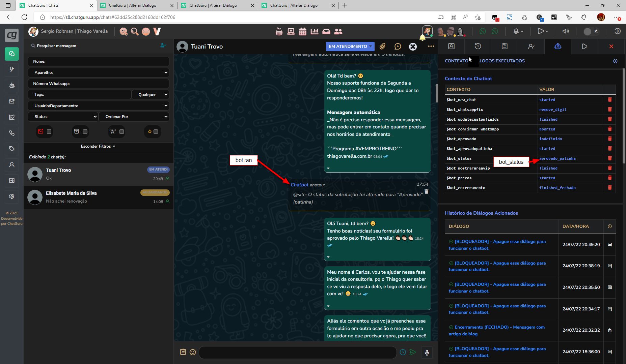626x364 pixels.
Task: Click the microphone icon to record audio
Action: [x=427, y=352]
